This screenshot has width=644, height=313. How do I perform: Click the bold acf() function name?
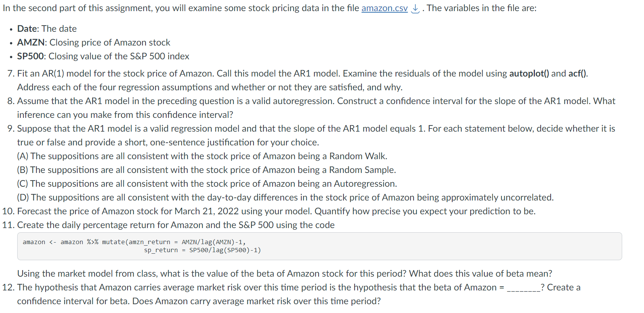coord(577,73)
